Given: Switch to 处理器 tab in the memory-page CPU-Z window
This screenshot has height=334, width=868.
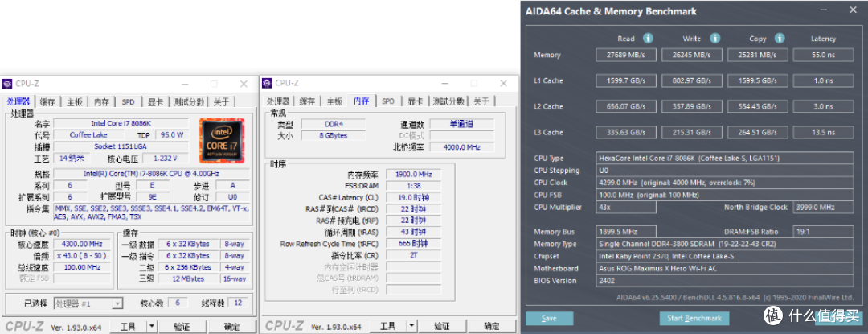Looking at the screenshot, I should 278,102.
